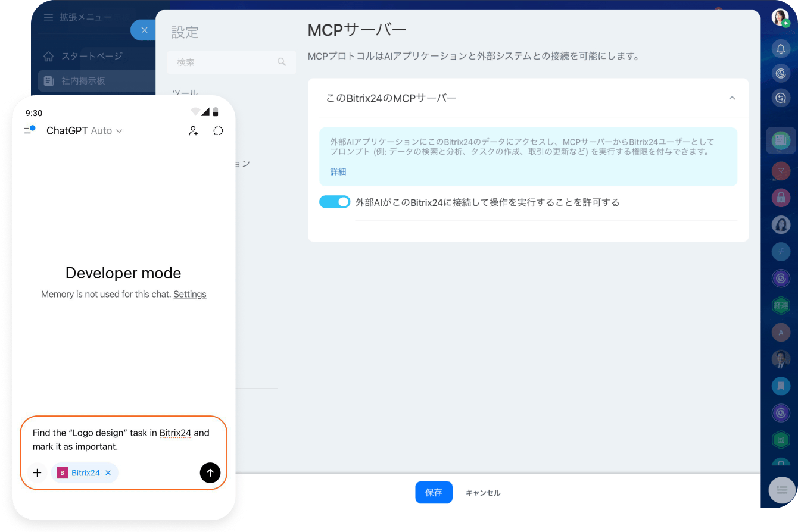Click the round menu button at sidebar bottom
The width and height of the screenshot is (798, 532).
coord(782,490)
